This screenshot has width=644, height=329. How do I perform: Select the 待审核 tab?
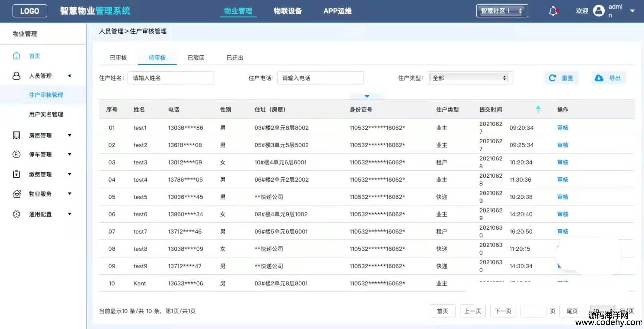click(x=157, y=58)
